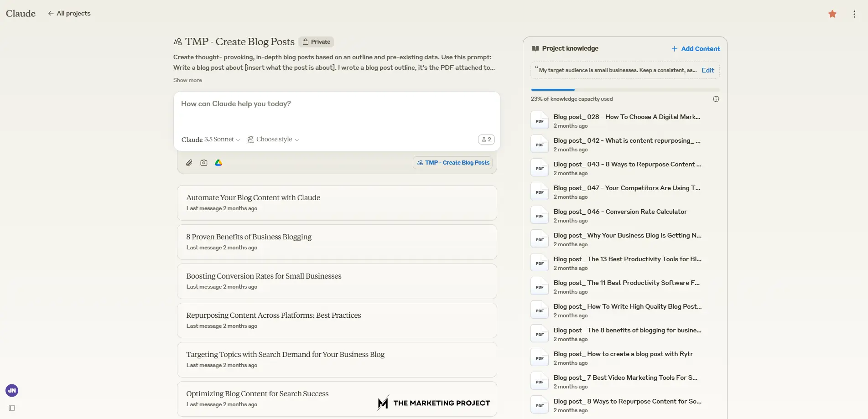Click the Project knowledge book icon
Screen dimensions: 868x419
(x=535, y=48)
